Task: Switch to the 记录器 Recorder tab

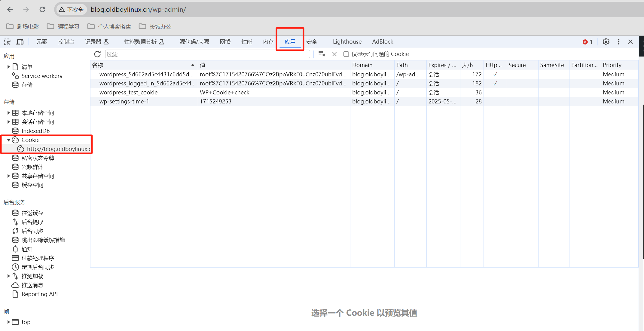Action: (97, 42)
